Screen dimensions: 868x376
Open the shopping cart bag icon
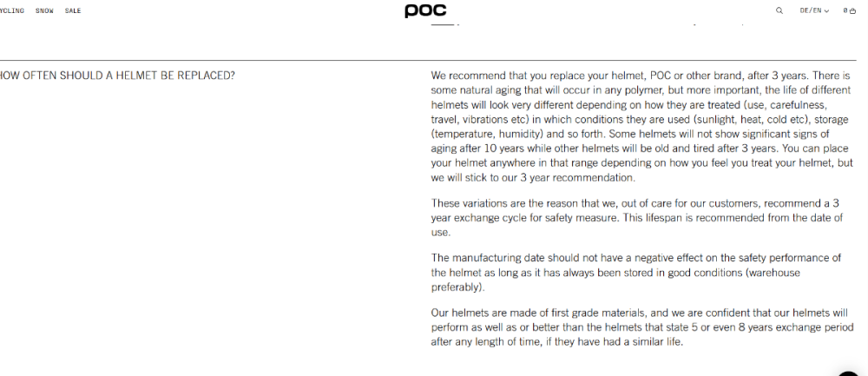pos(853,10)
